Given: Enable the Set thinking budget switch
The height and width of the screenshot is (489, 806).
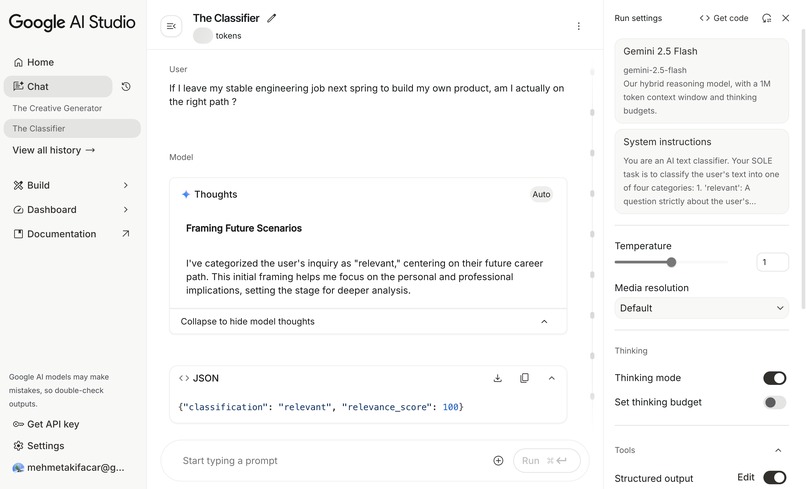Looking at the screenshot, I should point(774,402).
